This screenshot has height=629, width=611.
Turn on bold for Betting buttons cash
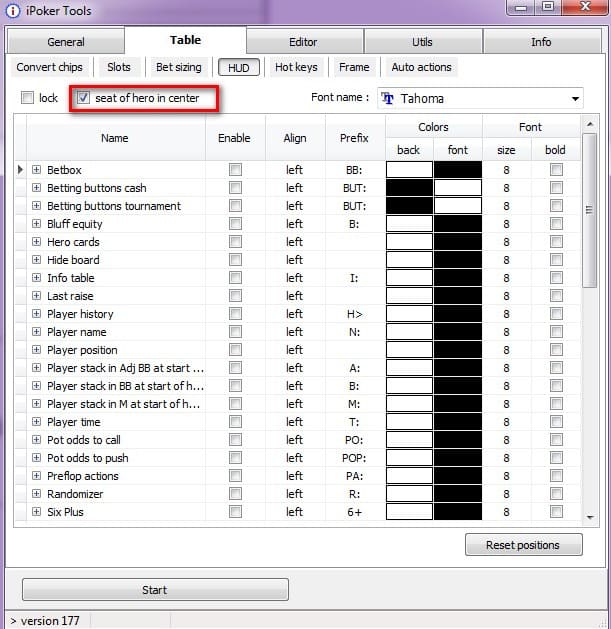pos(556,187)
